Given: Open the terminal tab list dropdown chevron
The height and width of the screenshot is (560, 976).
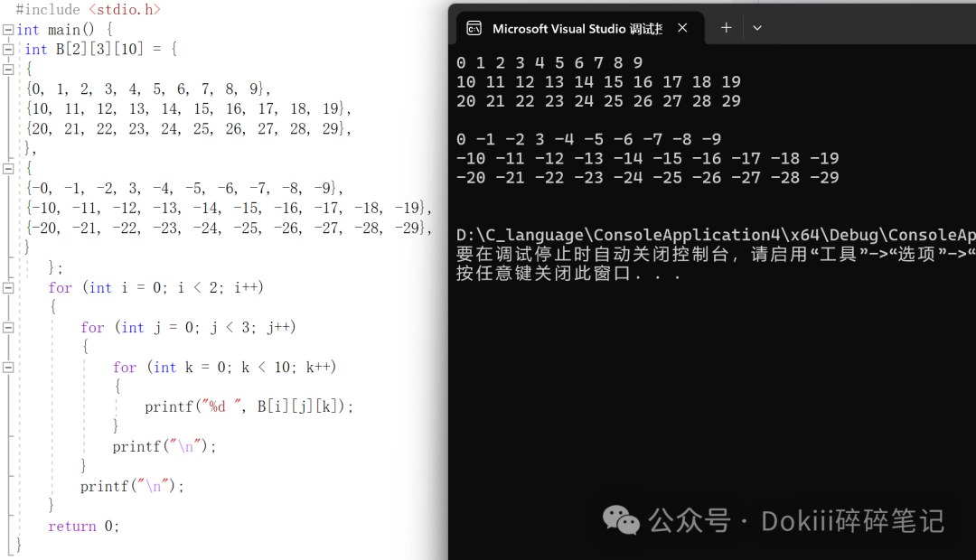Looking at the screenshot, I should pos(757,28).
